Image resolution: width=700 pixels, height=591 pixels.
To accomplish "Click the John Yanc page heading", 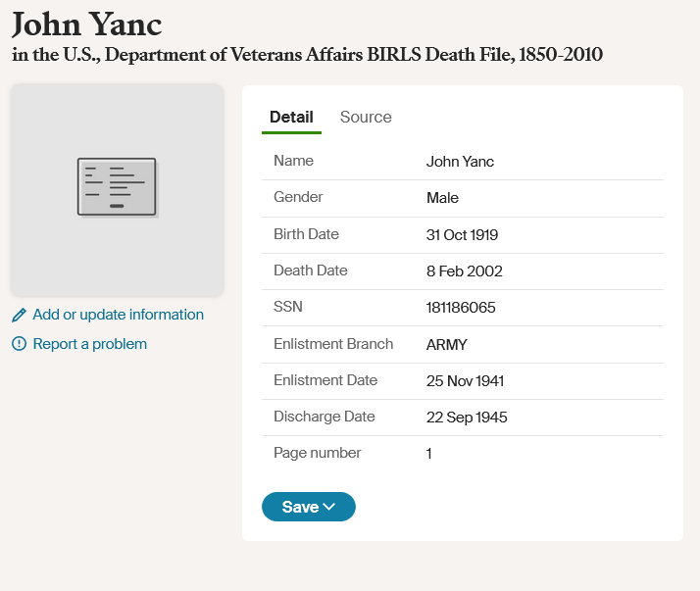I will (86, 25).
